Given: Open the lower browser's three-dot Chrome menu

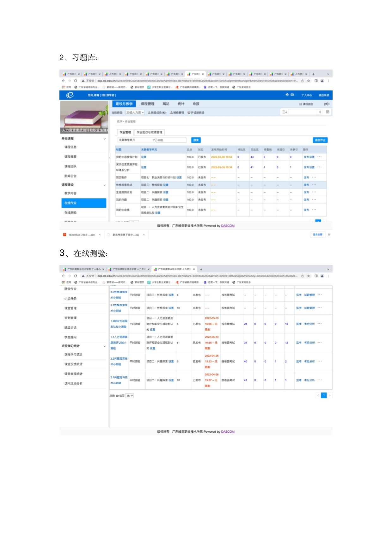Looking at the screenshot, I should coord(328,276).
